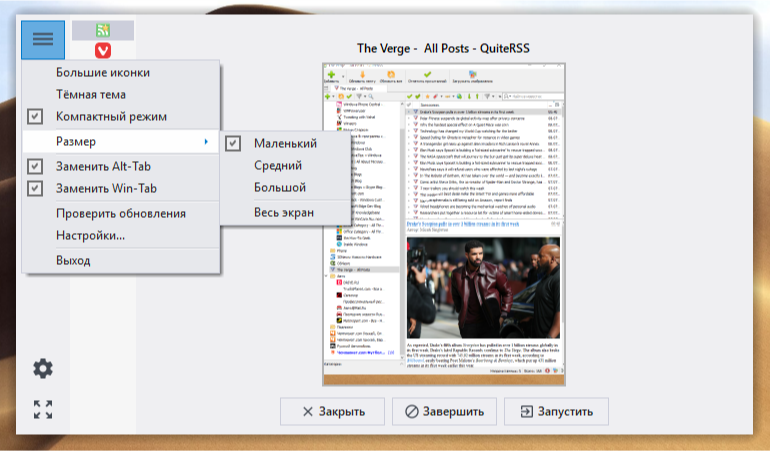
Task: Enable the Тёмная тема option
Action: pos(121,94)
